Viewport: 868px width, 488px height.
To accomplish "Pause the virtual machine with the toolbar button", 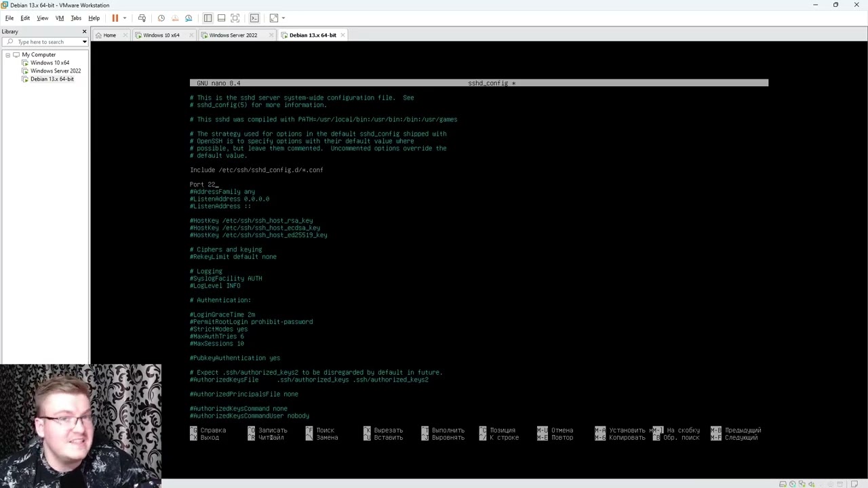I will 115,18.
